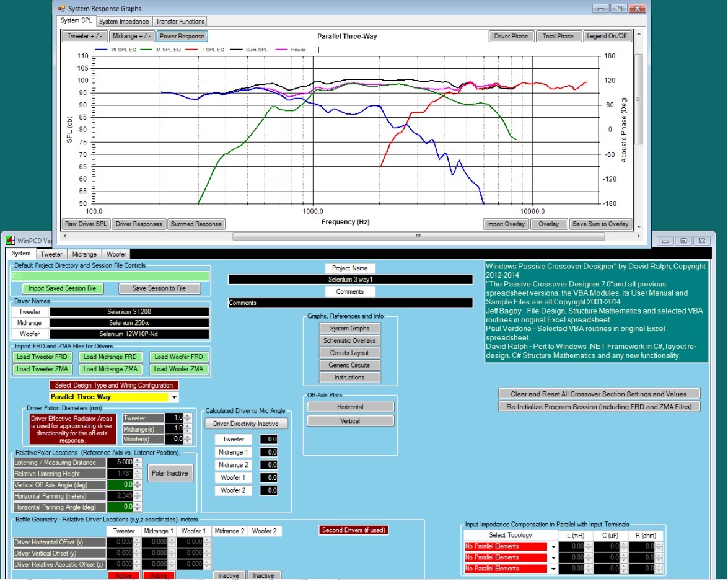Click Import Overlay button

click(506, 224)
